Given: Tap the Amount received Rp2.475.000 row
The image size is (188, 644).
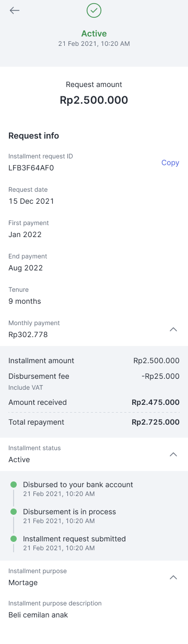Looking at the screenshot, I should click(94, 402).
